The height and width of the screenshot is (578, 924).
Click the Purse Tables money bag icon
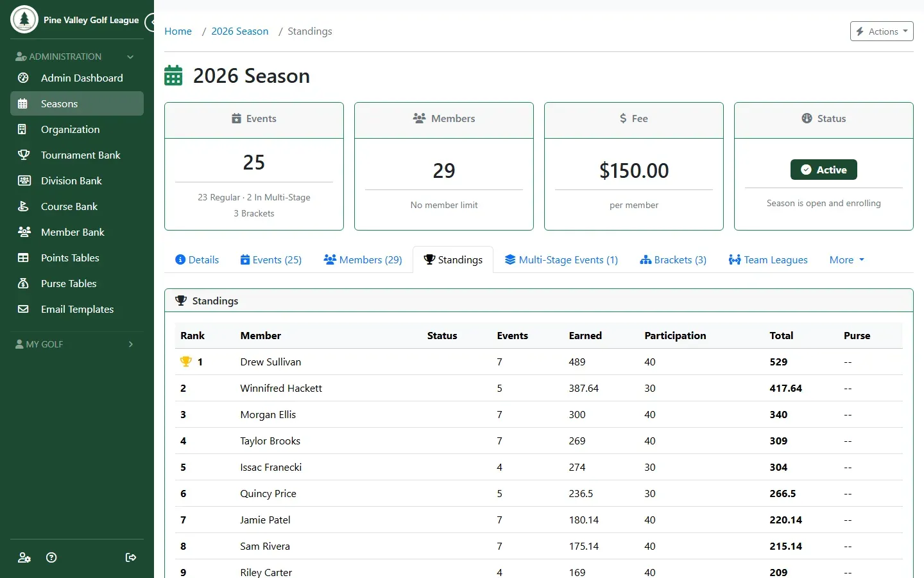pos(23,283)
